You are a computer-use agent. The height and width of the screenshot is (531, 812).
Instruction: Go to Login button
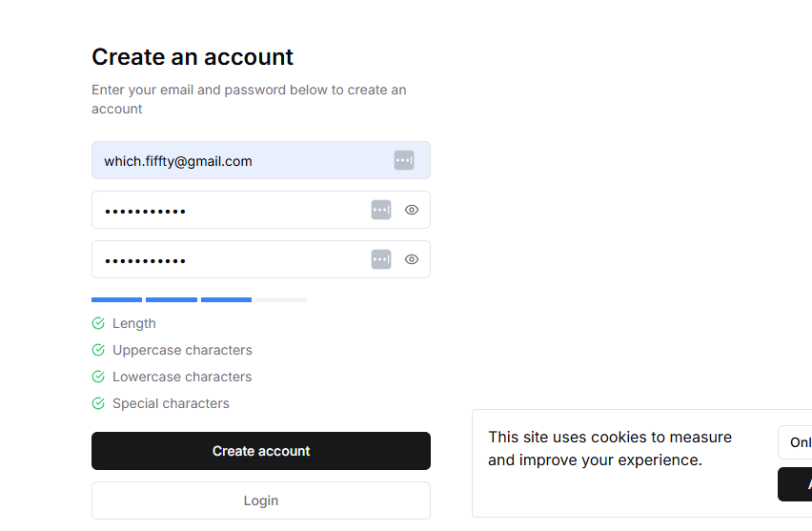tap(261, 500)
